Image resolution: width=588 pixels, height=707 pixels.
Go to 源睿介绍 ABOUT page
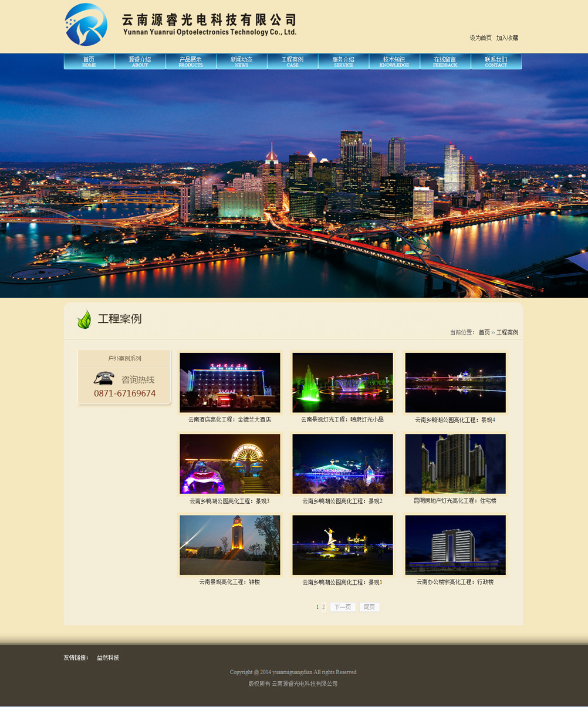coord(140,62)
